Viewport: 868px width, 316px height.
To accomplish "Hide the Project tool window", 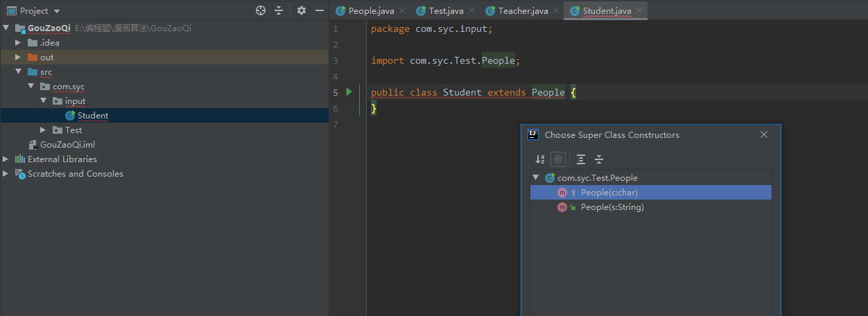I will [320, 10].
